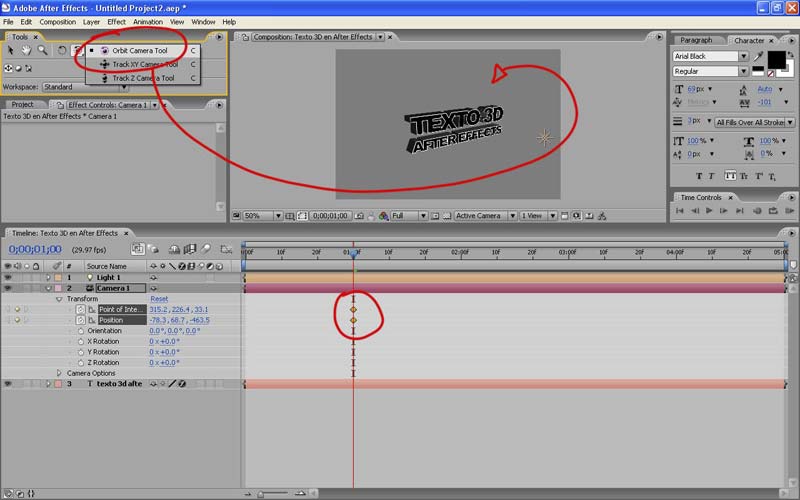Switch to the Project tab
Image resolution: width=800 pixels, height=500 pixels.
(22, 104)
